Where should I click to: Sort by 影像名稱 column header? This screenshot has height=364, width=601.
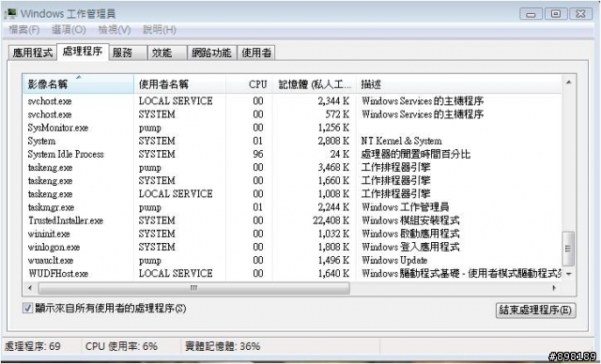[x=78, y=84]
